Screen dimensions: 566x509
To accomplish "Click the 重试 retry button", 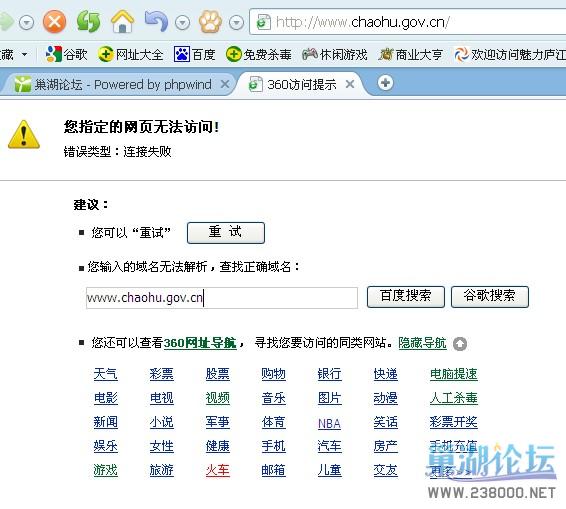I will click(226, 233).
